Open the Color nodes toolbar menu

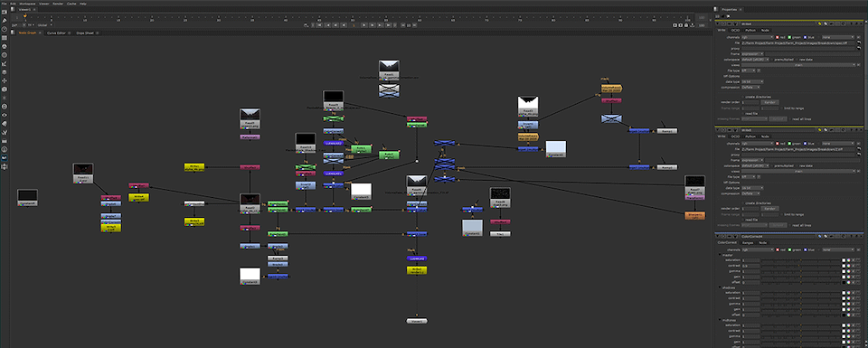(x=5, y=46)
